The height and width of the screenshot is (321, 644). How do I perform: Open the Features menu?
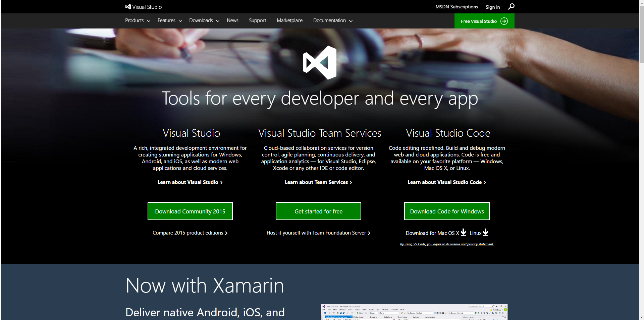166,20
